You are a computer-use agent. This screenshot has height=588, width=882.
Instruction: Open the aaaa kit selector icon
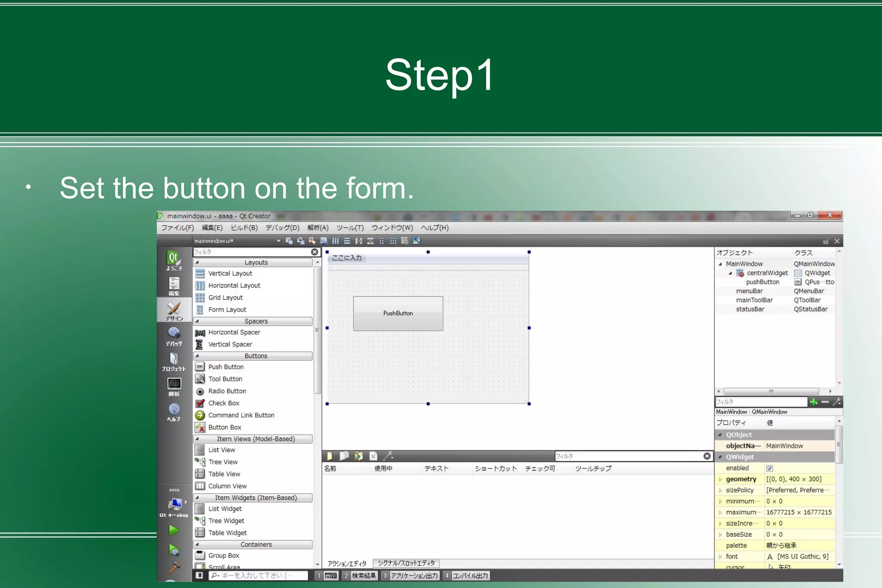[175, 504]
